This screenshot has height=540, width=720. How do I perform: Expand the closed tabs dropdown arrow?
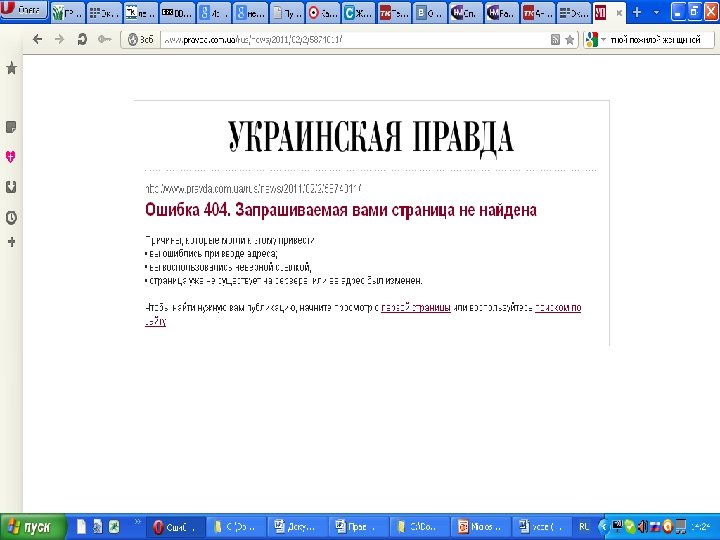[x=656, y=12]
